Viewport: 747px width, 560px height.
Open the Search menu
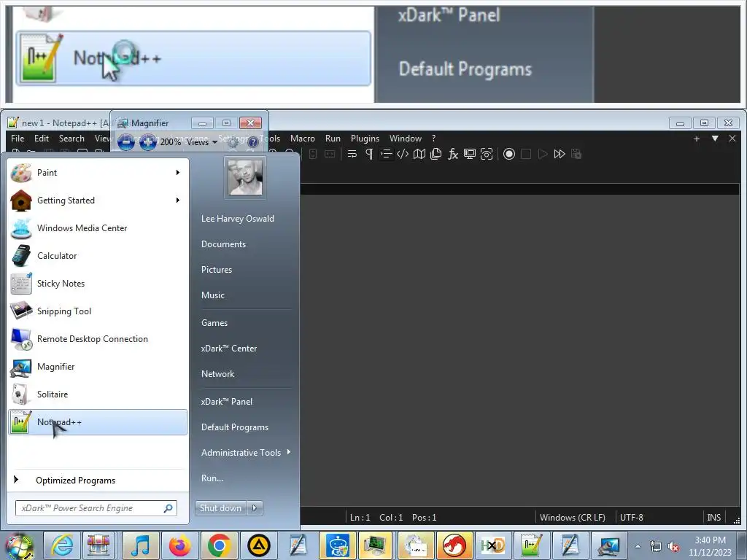(x=71, y=139)
